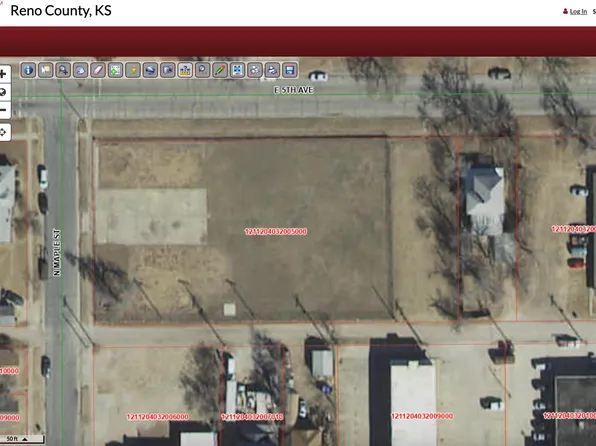
Task: Pick the zoom-in magnifier tool
Action: pyautogui.click(x=63, y=70)
